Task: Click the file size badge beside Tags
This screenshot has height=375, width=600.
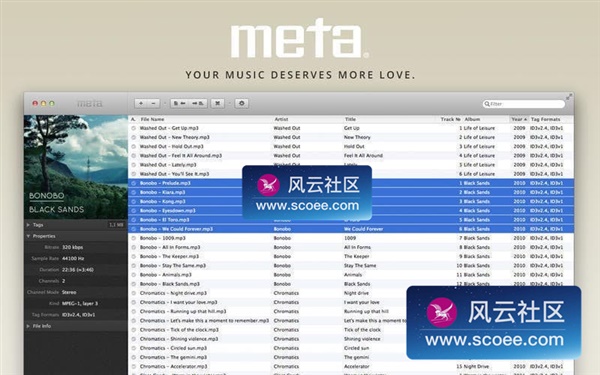Action: click(116, 225)
